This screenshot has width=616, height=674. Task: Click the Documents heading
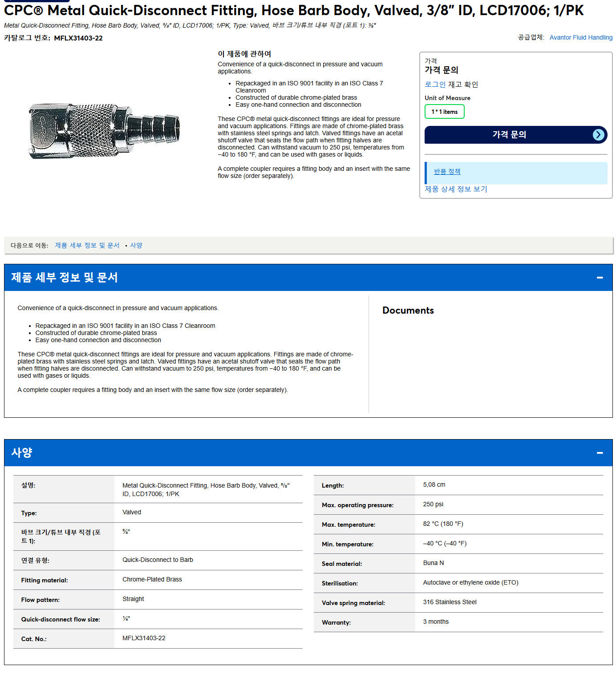408,311
